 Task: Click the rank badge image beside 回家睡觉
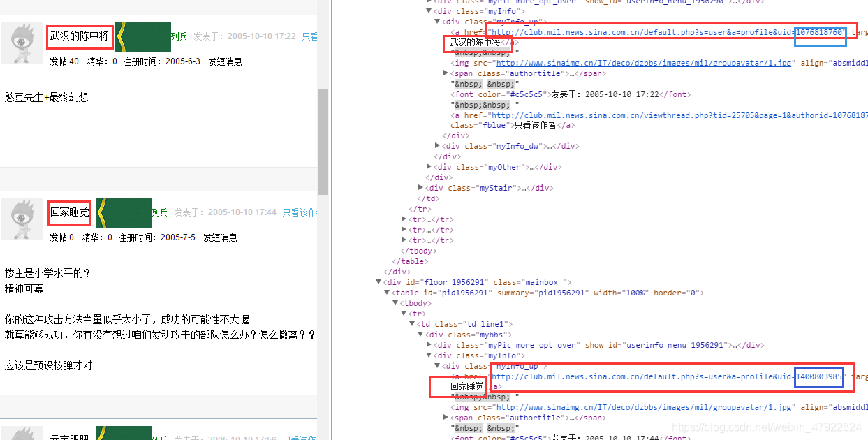click(x=123, y=212)
